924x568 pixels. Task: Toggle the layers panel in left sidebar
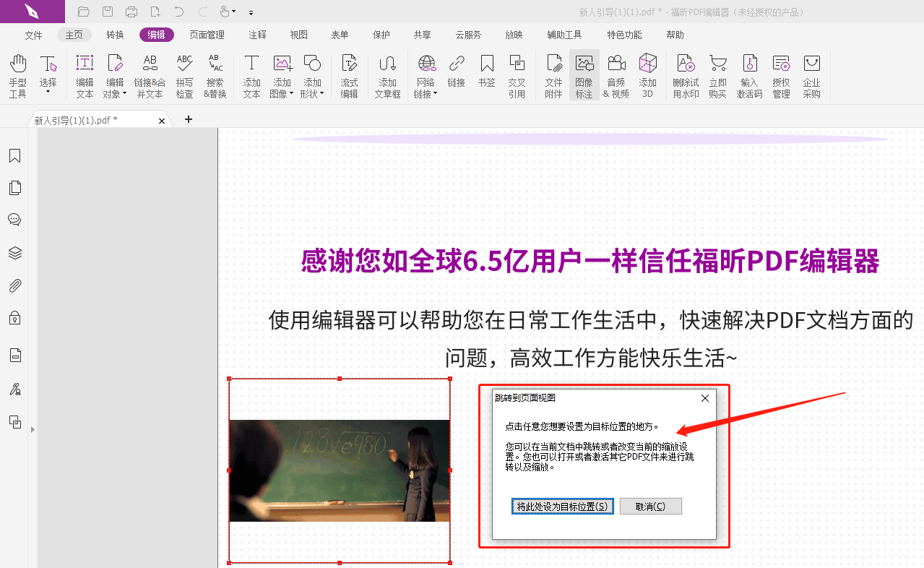[14, 252]
